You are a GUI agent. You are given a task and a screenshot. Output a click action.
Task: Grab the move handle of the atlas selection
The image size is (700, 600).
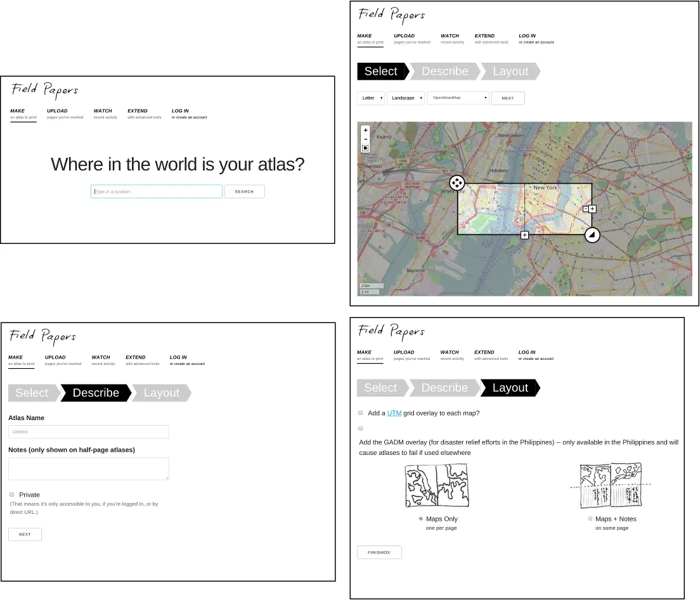[x=457, y=183]
